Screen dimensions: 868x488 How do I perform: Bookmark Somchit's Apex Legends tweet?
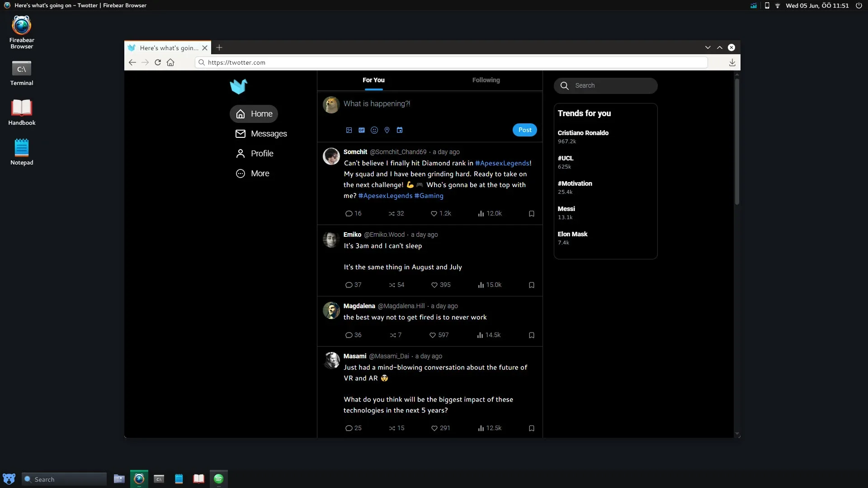point(531,213)
